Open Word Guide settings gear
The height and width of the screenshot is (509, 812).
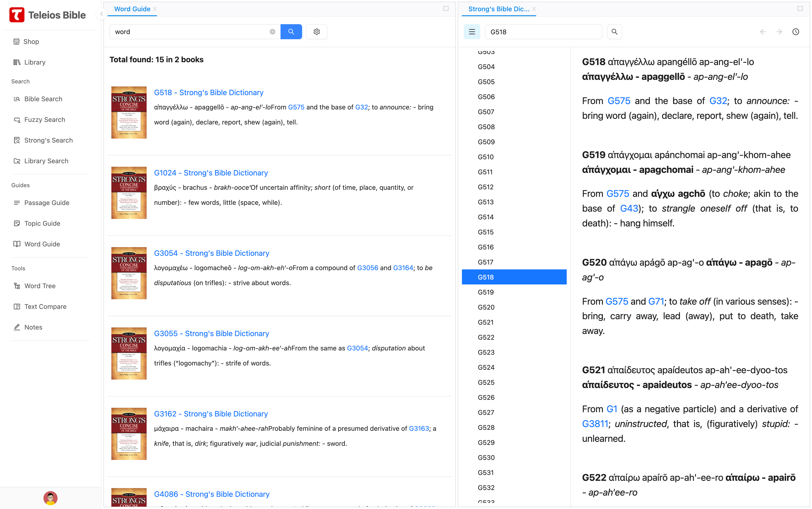tap(316, 32)
